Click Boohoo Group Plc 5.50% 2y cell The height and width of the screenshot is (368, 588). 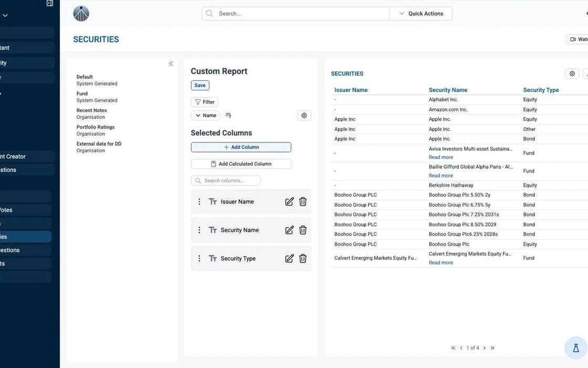coord(459,195)
